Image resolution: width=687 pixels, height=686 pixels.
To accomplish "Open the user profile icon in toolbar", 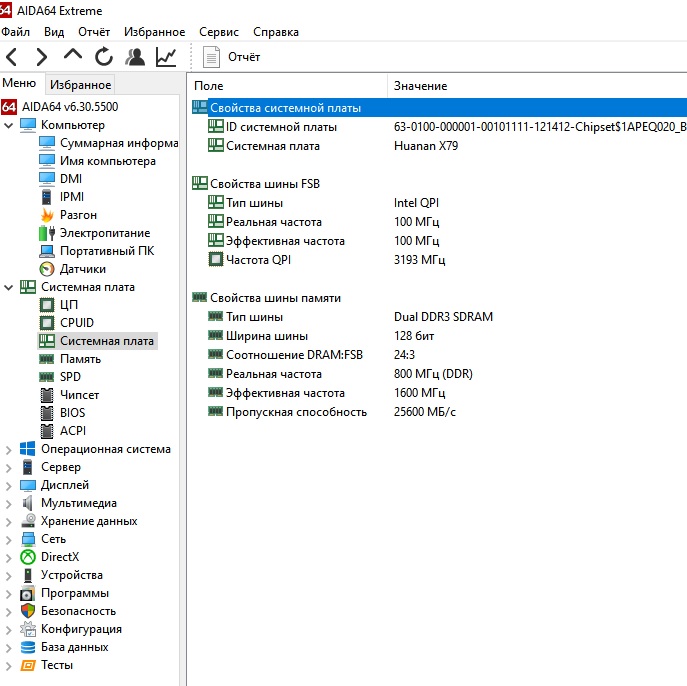I will (135, 57).
